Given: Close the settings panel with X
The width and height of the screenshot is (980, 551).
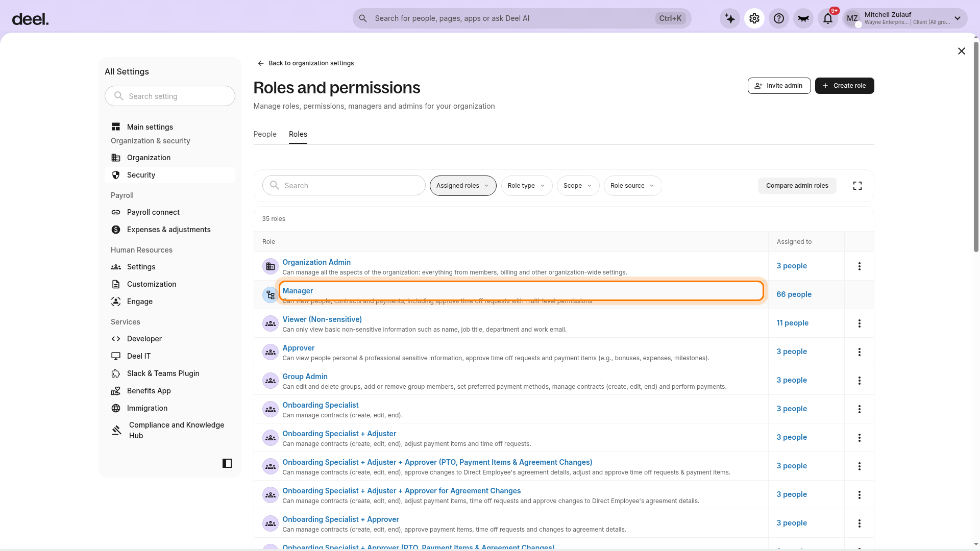Looking at the screenshot, I should (x=962, y=51).
